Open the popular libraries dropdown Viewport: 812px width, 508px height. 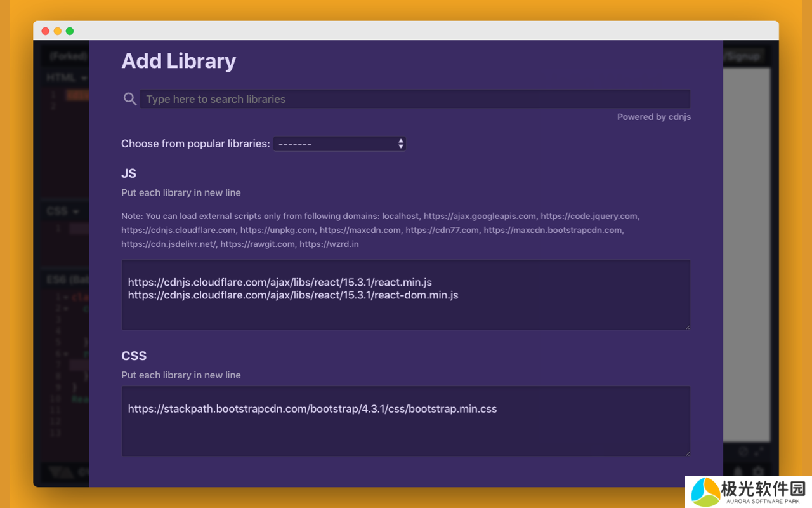[x=339, y=144]
